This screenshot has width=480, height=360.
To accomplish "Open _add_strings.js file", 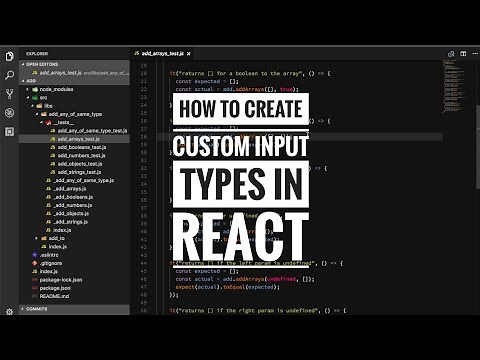I will [74, 222].
